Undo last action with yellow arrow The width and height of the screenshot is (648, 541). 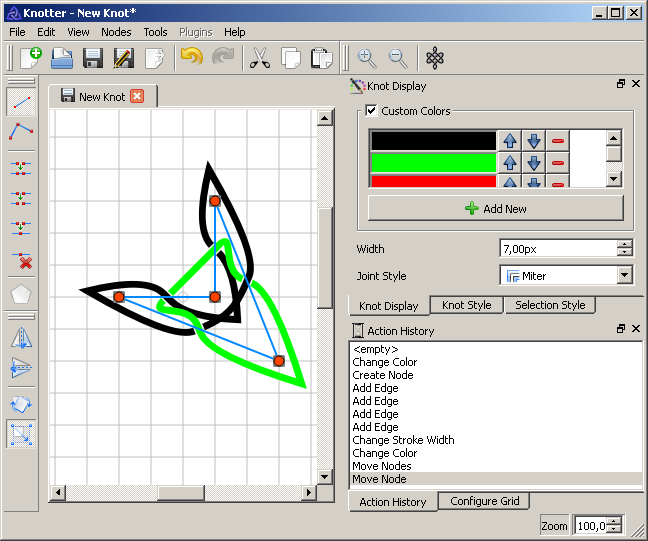click(192, 57)
